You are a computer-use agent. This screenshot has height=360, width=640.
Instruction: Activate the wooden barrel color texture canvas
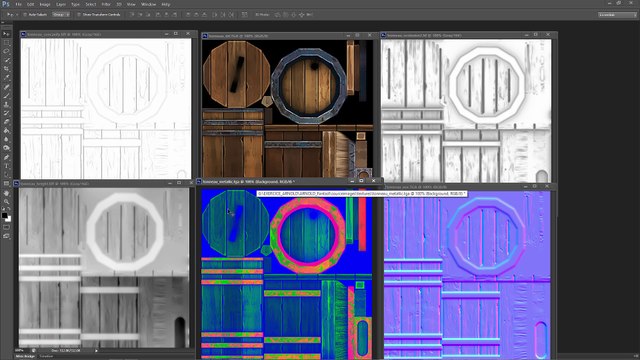click(x=287, y=109)
